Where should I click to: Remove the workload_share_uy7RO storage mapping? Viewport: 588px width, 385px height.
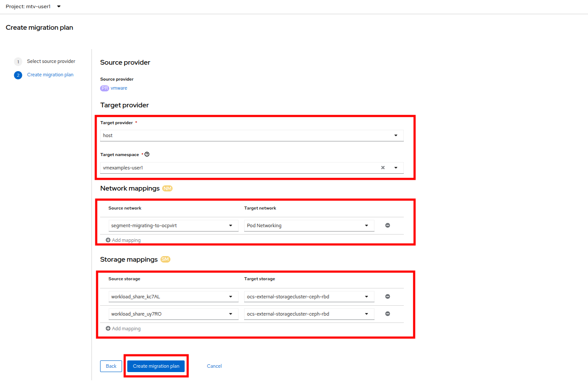[x=387, y=314]
